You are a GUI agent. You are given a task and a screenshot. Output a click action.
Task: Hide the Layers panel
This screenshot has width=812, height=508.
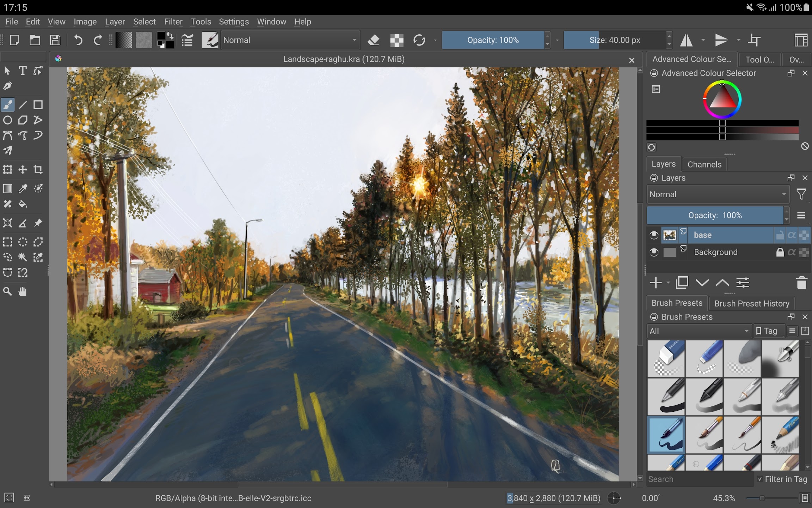[807, 178]
